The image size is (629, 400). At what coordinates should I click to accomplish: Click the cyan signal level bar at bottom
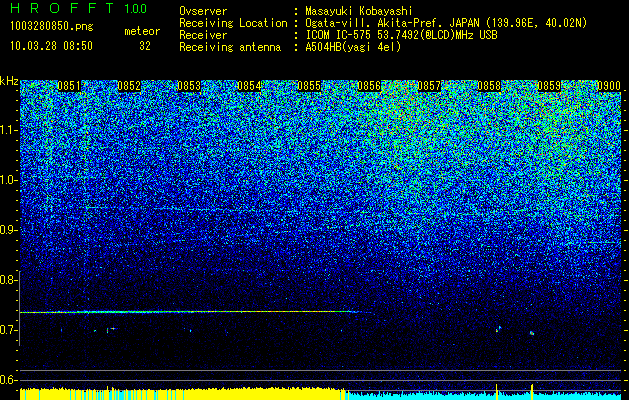pos(485,395)
